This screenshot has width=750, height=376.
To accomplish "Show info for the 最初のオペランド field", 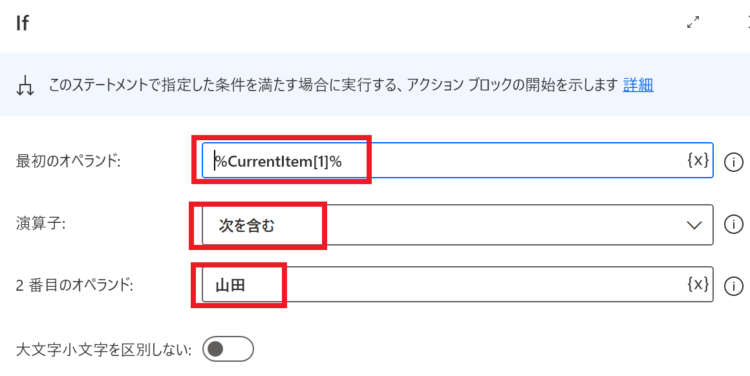I will click(x=733, y=162).
